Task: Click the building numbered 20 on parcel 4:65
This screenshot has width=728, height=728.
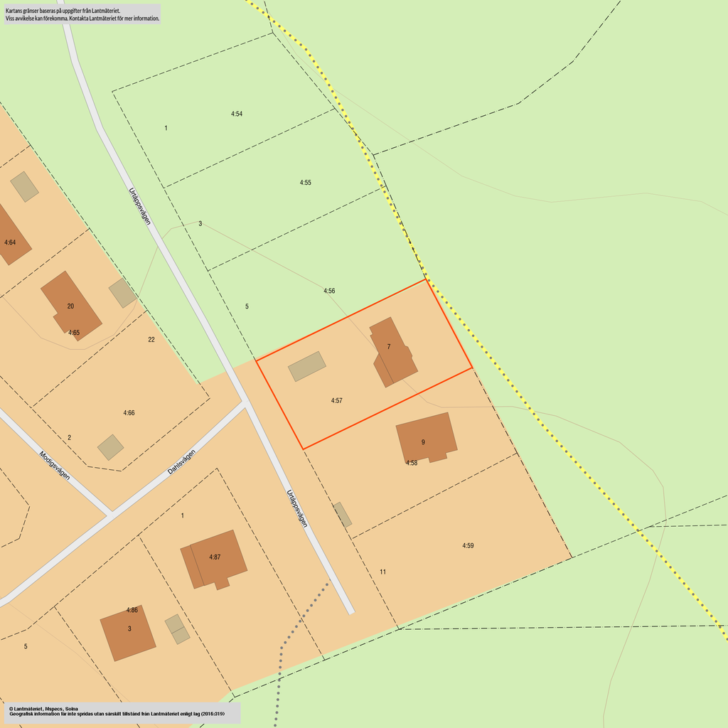Action: [71, 306]
